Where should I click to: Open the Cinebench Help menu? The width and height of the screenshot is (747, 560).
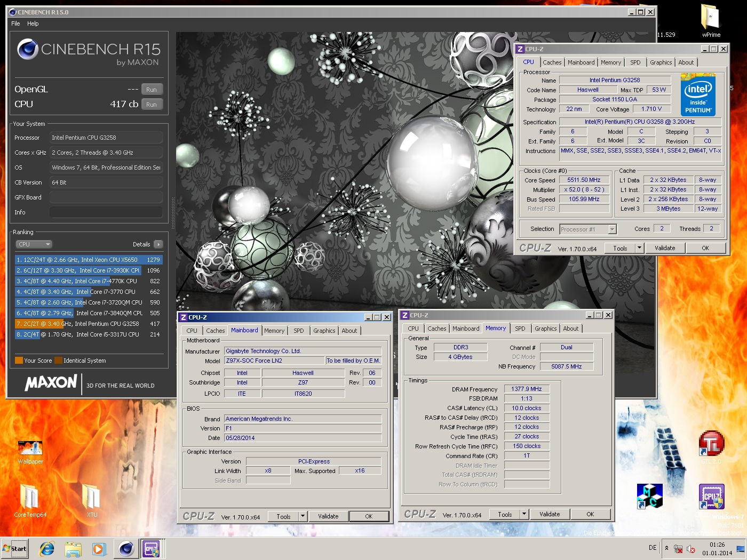point(33,23)
